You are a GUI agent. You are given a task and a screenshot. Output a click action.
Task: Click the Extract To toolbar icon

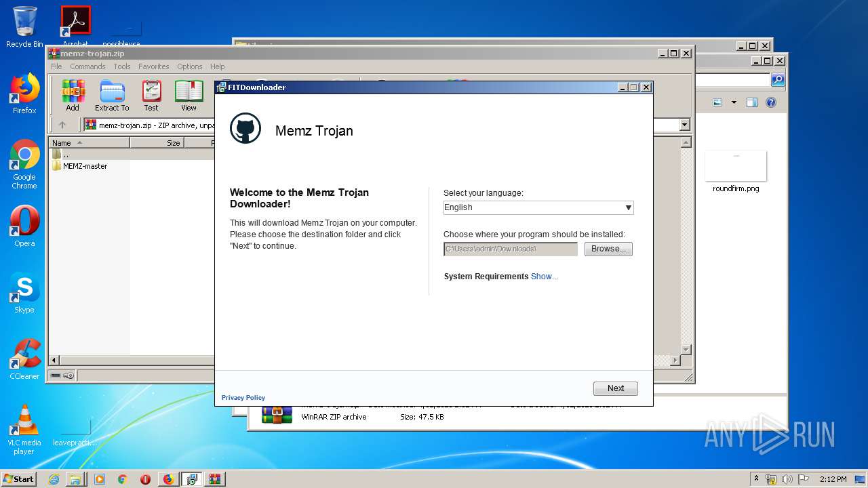pos(112,96)
